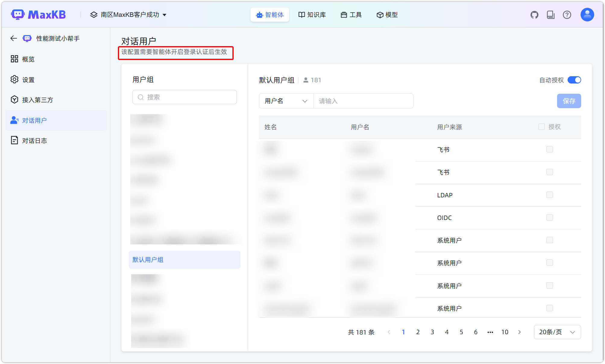The width and height of the screenshot is (605, 364).
Task: Open the 设置 settings page
Action: [28, 79]
